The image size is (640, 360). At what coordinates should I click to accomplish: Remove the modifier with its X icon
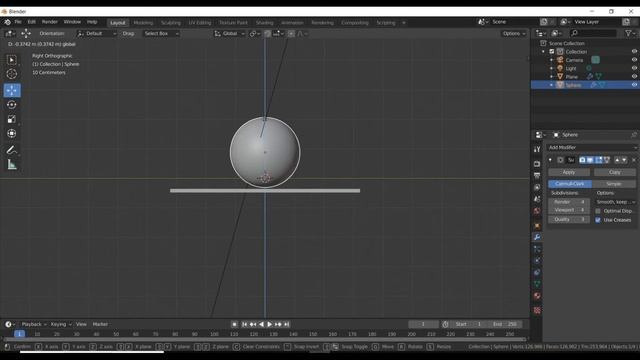pos(633,160)
